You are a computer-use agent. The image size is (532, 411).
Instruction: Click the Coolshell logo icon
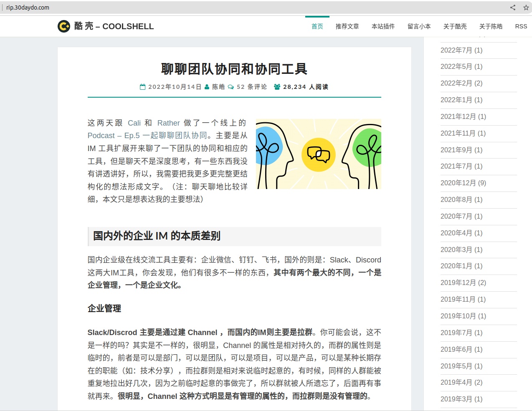(64, 26)
